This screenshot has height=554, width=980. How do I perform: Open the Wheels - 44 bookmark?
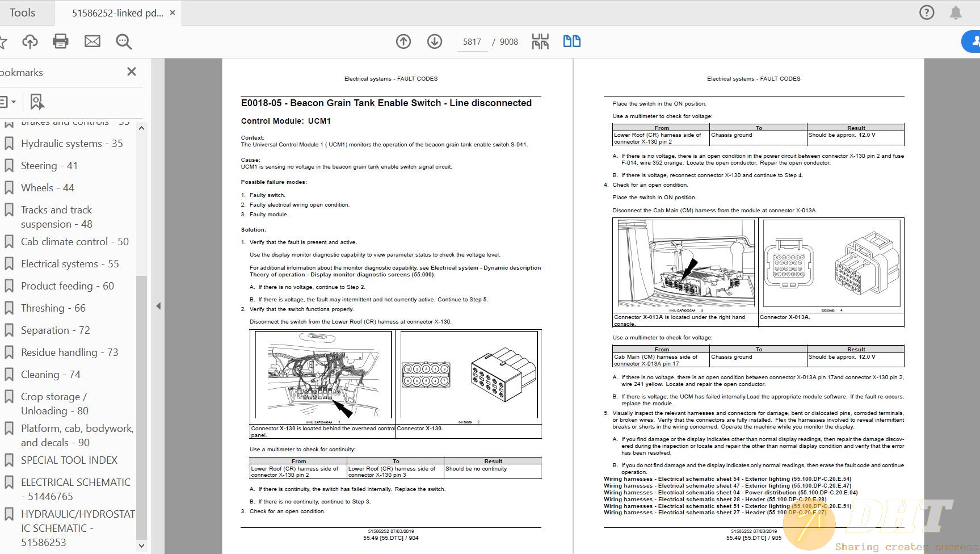(48, 188)
